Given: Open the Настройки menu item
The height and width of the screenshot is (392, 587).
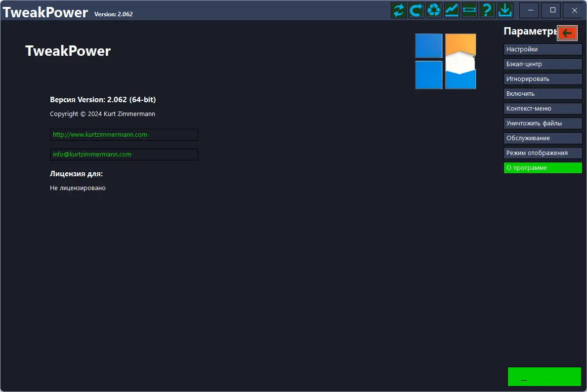Looking at the screenshot, I should pyautogui.click(x=543, y=49).
